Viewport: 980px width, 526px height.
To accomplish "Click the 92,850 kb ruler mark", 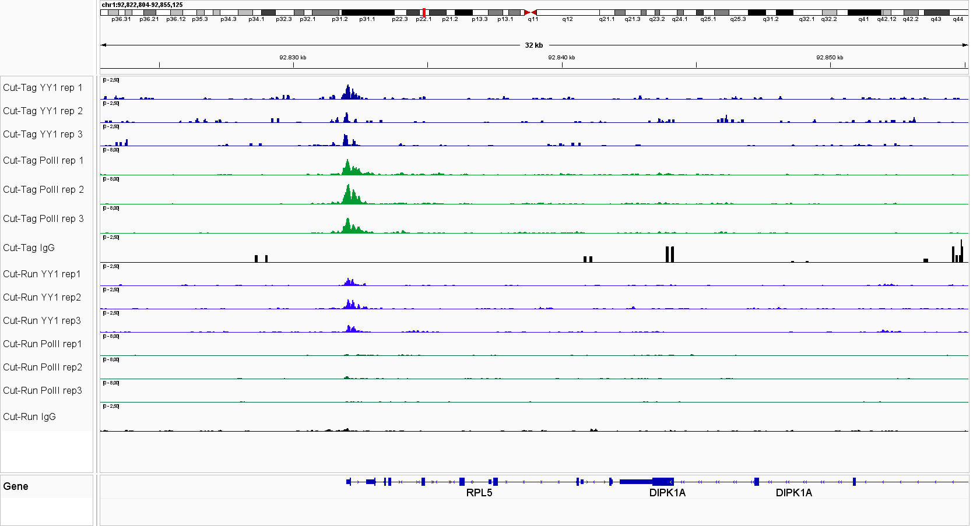I will click(830, 58).
